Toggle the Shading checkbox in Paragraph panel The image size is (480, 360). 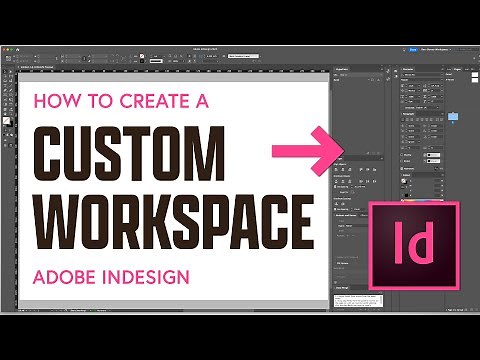pos(403,155)
